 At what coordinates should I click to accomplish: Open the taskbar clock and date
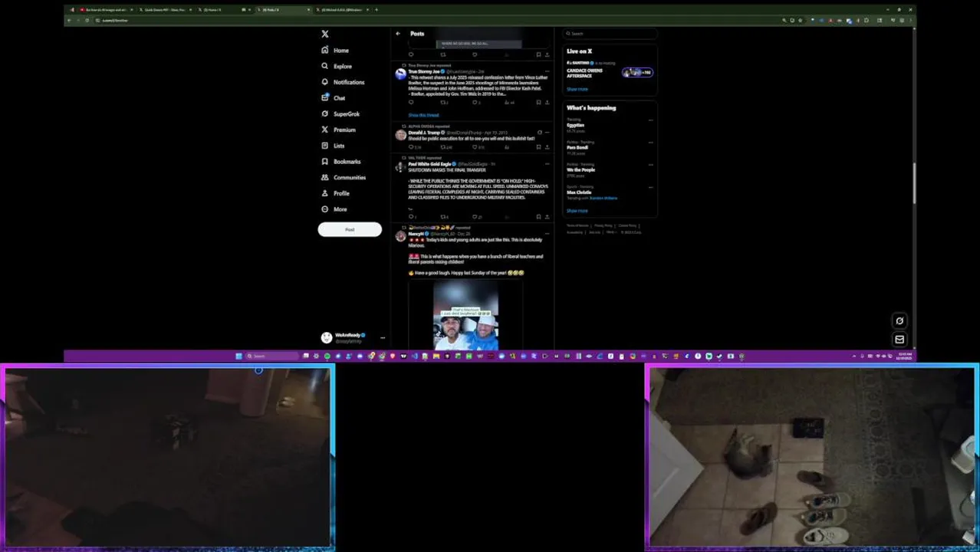[x=905, y=356]
